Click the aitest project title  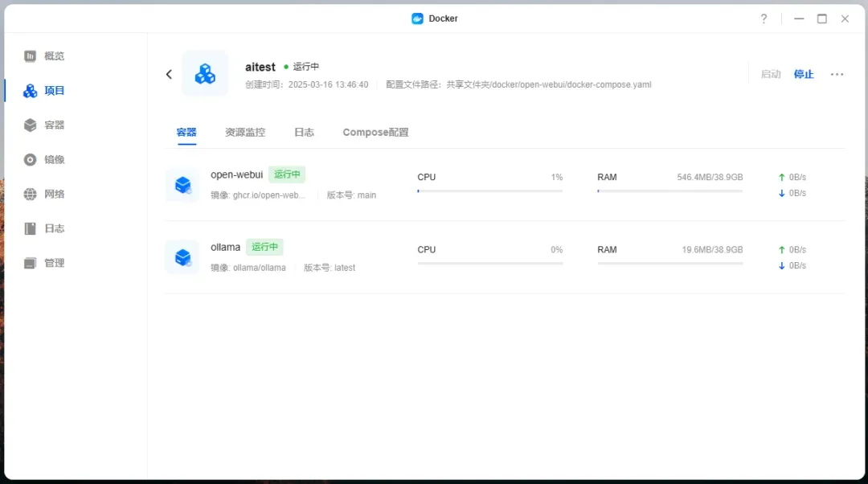pyautogui.click(x=260, y=67)
